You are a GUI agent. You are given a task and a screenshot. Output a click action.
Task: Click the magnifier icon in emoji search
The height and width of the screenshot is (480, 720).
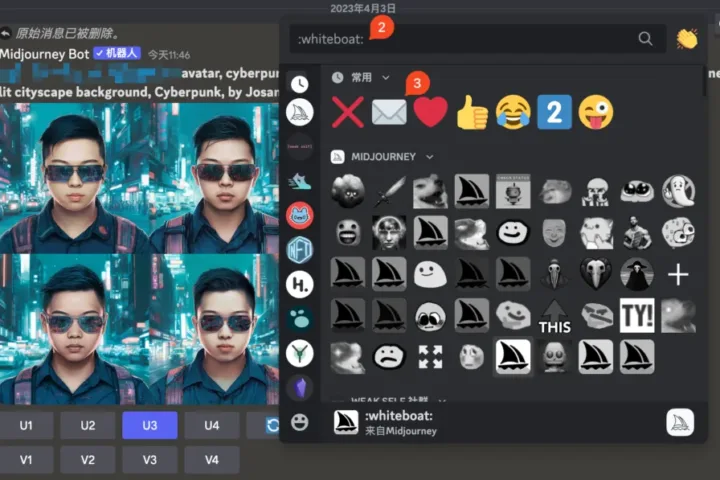[x=645, y=39]
